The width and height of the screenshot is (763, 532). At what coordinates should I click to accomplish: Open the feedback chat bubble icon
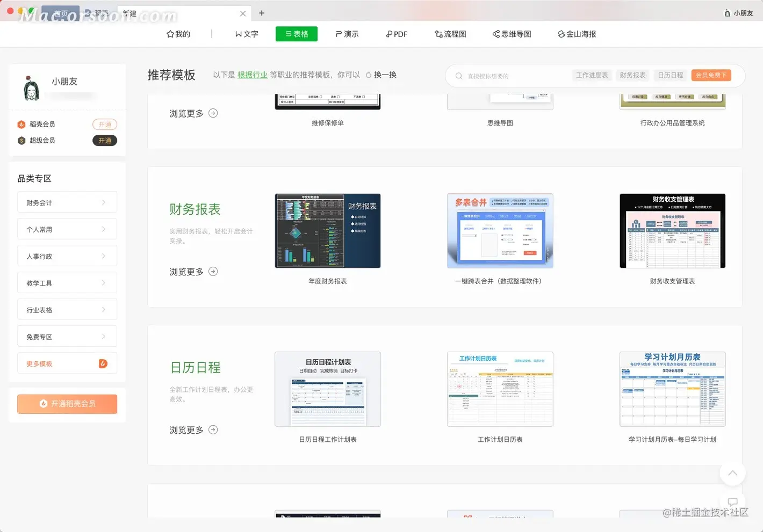tap(732, 502)
